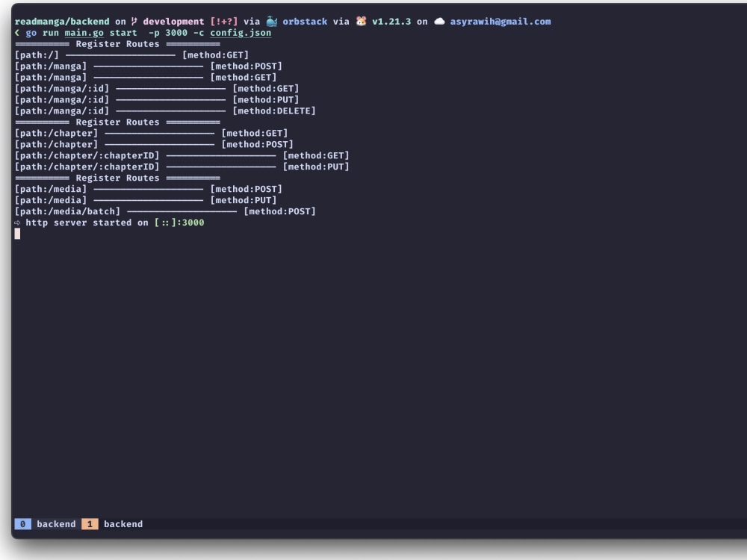Image resolution: width=747 pixels, height=560 pixels.
Task: Click the [!+?] git status indicator
Action: [224, 22]
